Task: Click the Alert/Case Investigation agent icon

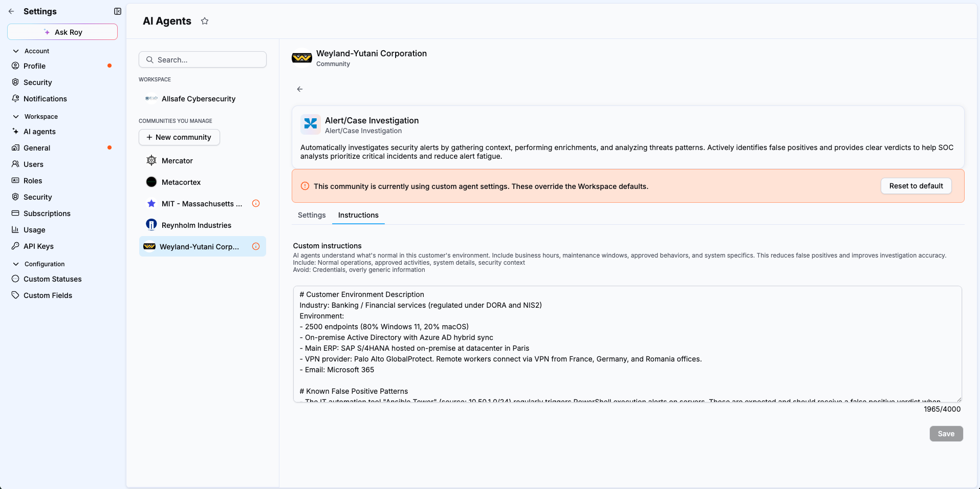Action: 311,124
